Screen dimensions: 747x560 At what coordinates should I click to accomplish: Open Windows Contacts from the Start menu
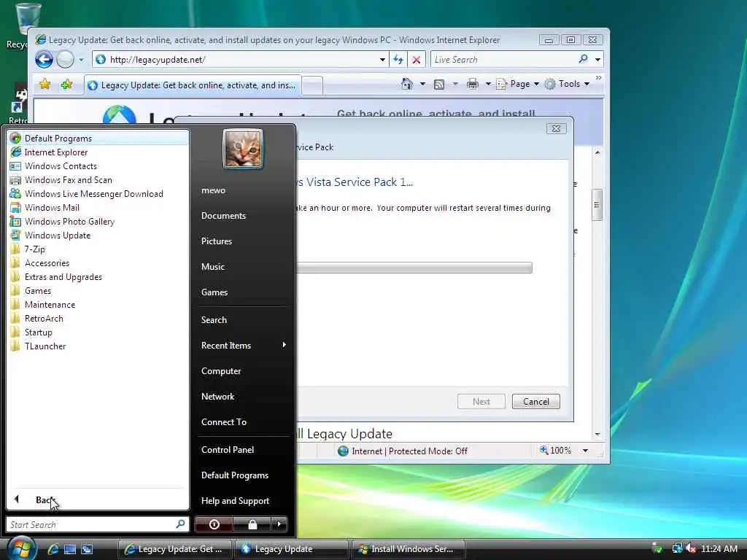coord(98,166)
